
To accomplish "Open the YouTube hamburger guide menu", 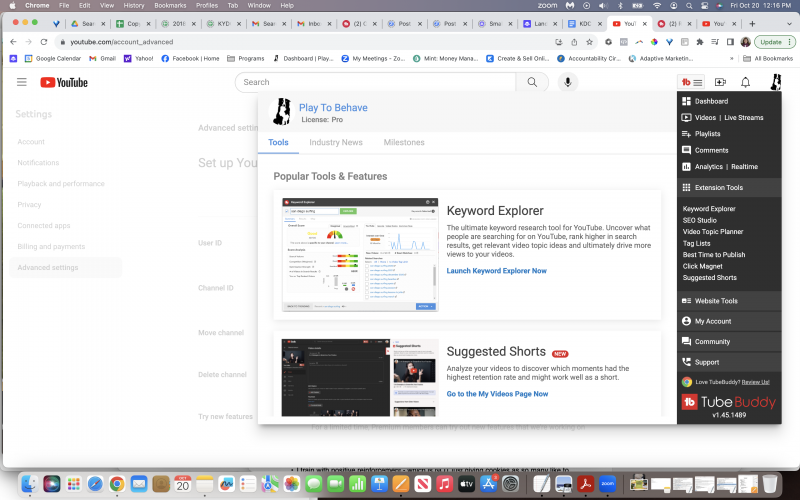I will 22,82.
